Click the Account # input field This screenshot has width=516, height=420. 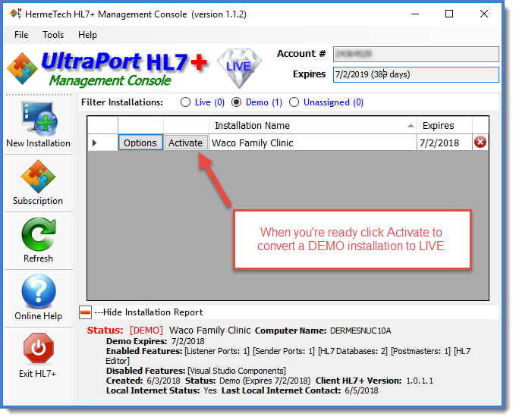click(x=416, y=54)
